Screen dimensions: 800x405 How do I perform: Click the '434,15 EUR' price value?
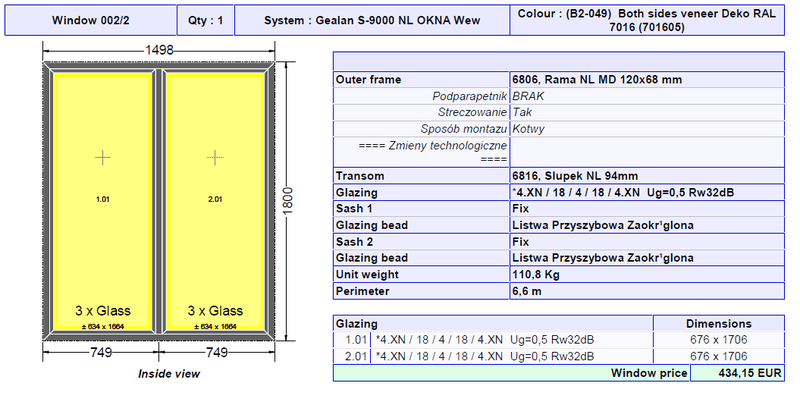point(749,373)
